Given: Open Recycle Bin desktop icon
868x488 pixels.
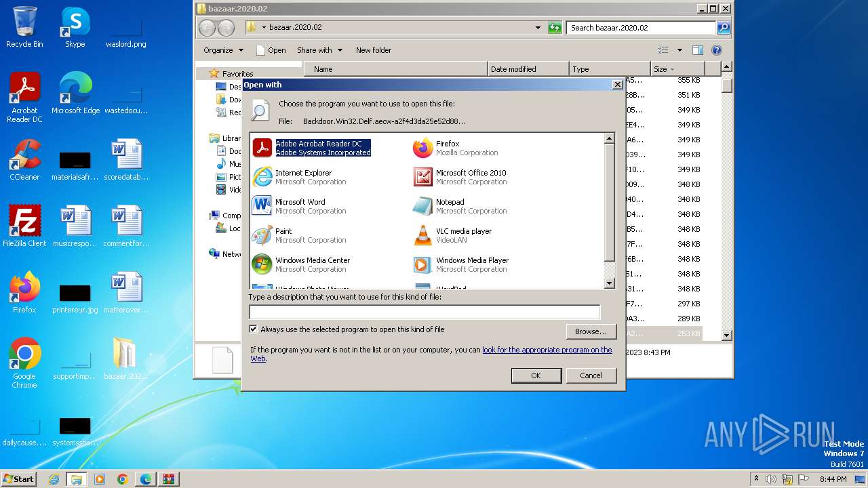Looking at the screenshot, I should click(x=24, y=27).
